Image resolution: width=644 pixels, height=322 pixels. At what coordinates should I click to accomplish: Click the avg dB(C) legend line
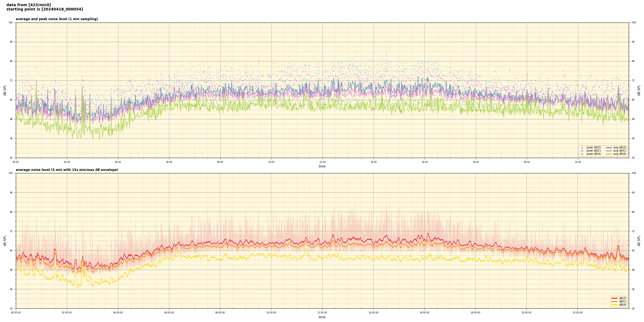(x=609, y=151)
